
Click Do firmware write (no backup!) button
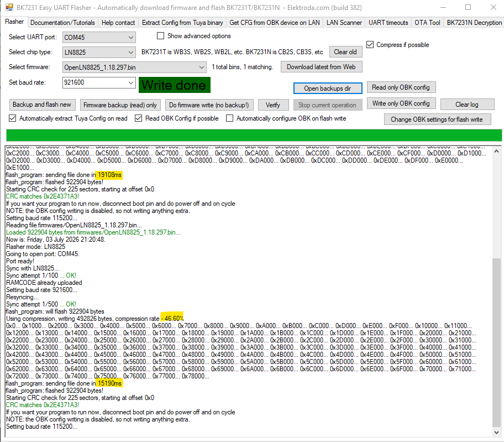point(209,105)
